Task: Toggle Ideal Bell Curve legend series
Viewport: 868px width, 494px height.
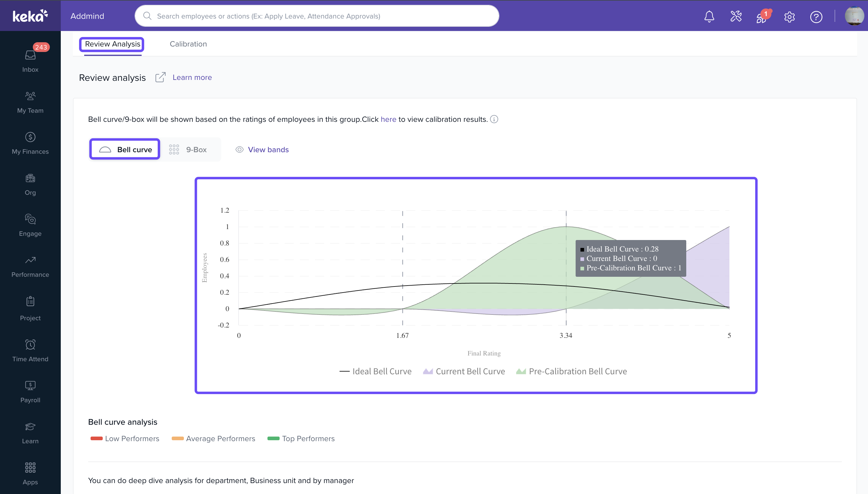Action: [376, 371]
